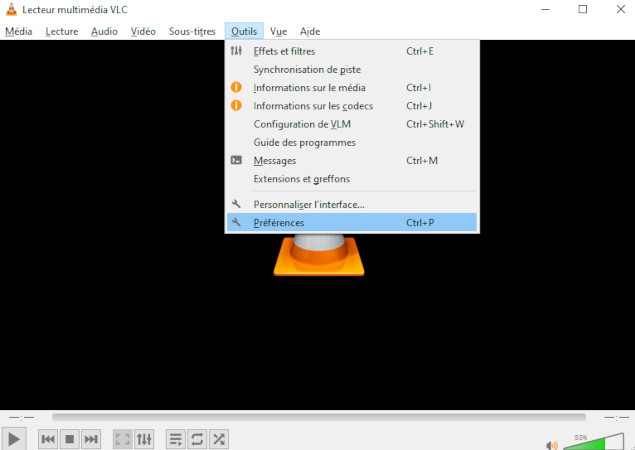Screen dimensions: 635x450
Task: Open the Sous-titres menu
Action: coord(192,31)
